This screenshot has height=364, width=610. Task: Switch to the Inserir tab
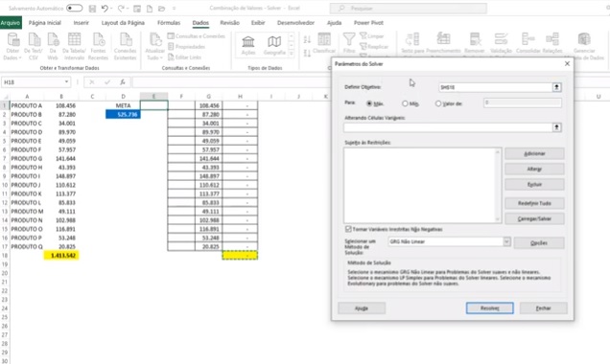(82, 23)
